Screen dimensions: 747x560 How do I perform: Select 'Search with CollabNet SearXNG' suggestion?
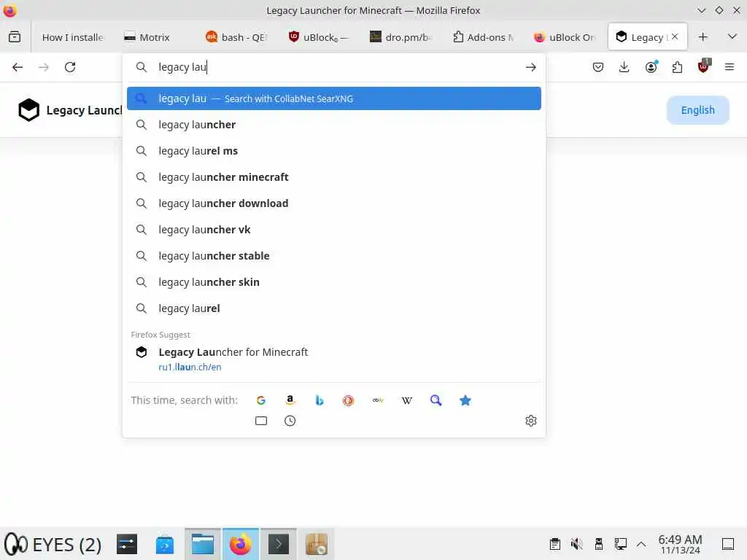pos(334,98)
